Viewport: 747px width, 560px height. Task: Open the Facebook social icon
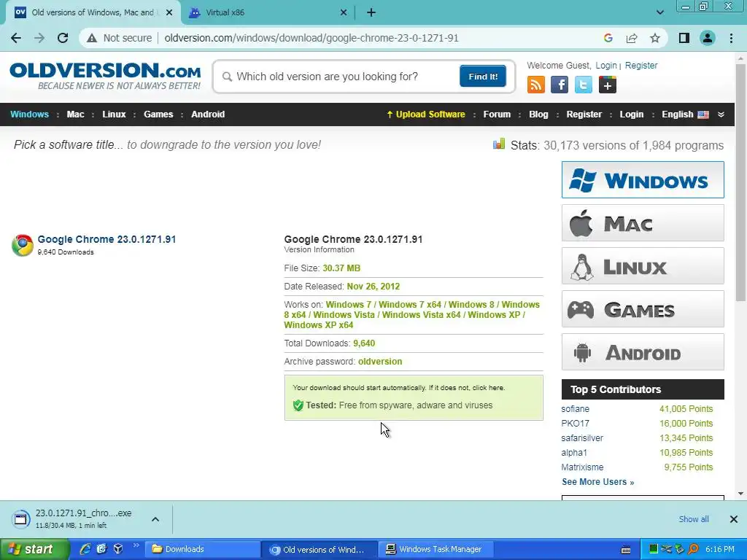(560, 85)
